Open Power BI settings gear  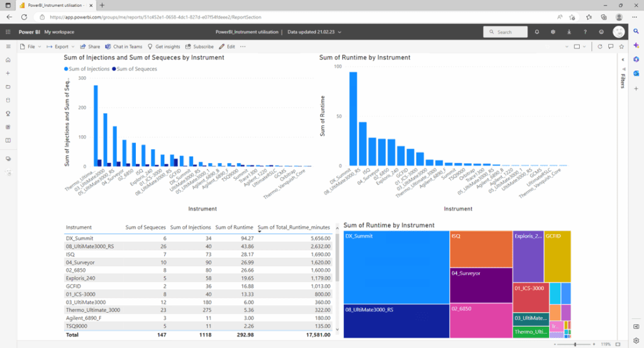click(553, 31)
